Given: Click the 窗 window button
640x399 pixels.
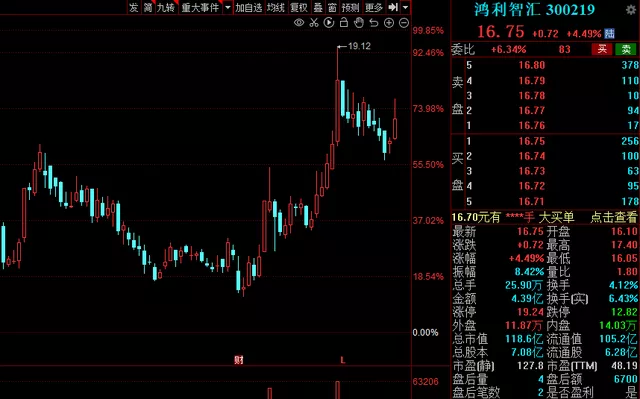Looking at the screenshot, I should pos(332,7).
